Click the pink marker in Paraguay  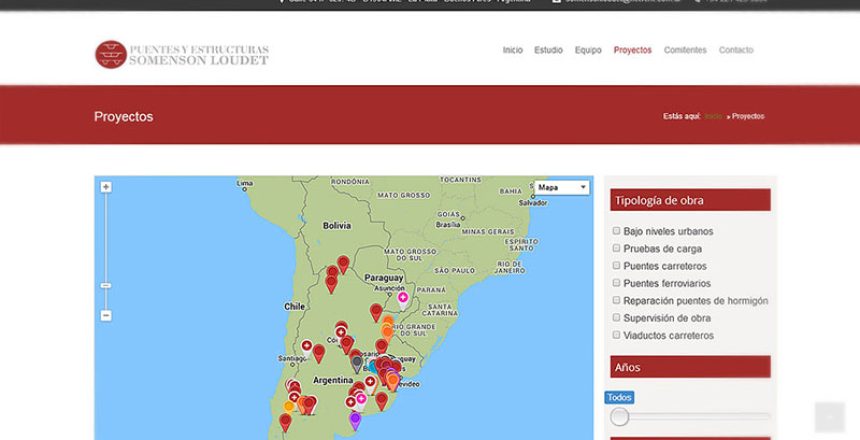(x=403, y=297)
